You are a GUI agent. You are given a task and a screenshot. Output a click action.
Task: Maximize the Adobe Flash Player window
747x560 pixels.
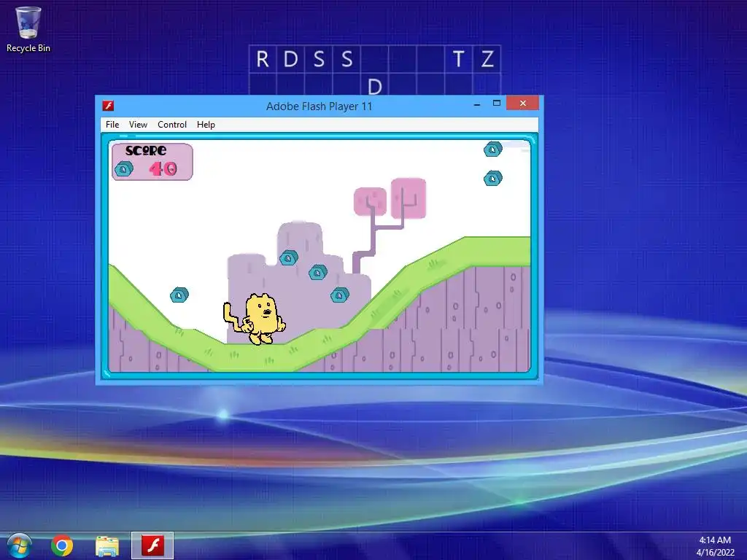(x=496, y=104)
